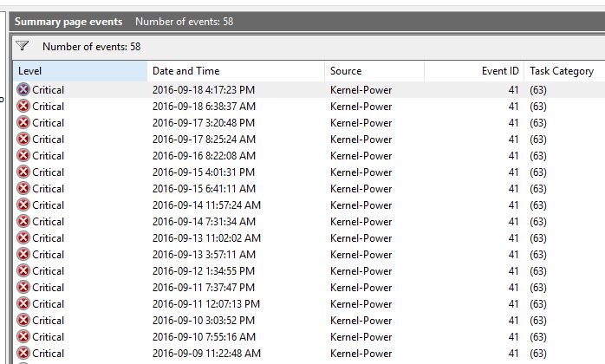Select the date 2016-09-17 3:20:48 PM
Viewport: 605px width, 364px height.
(204, 123)
